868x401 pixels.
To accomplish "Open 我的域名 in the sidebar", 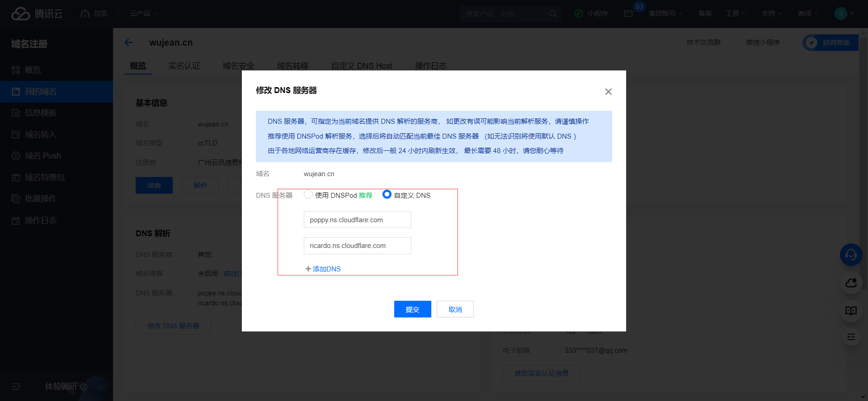I will (57, 92).
